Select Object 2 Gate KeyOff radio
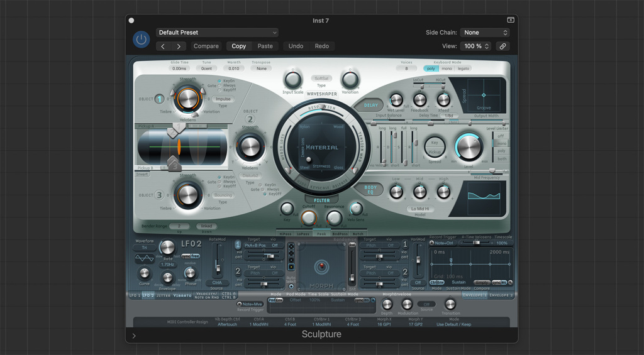This screenshot has height=355, width=644. 265,194
